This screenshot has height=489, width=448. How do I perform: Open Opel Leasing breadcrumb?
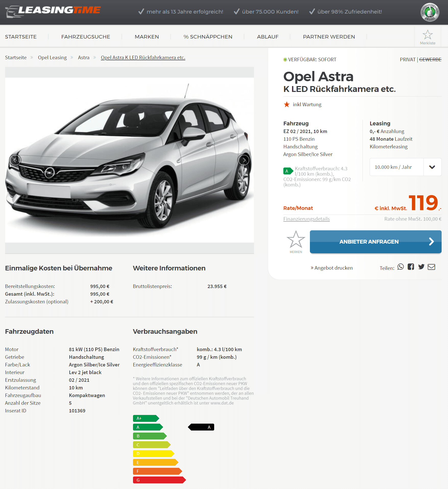coord(52,57)
